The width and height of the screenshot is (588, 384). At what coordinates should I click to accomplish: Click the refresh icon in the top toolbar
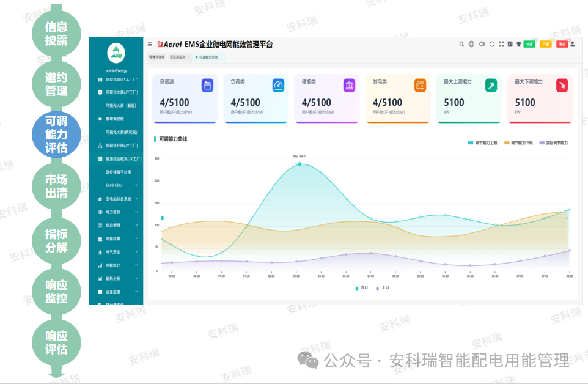coord(492,44)
